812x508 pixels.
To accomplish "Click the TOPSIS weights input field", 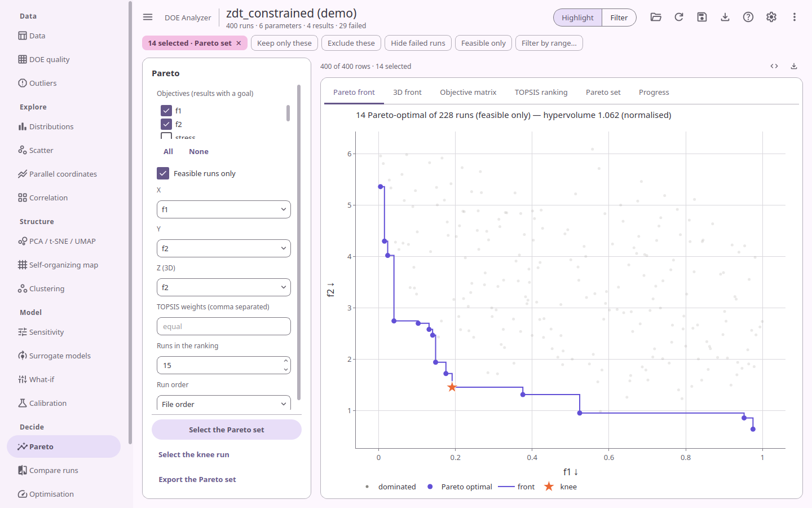I will (224, 326).
